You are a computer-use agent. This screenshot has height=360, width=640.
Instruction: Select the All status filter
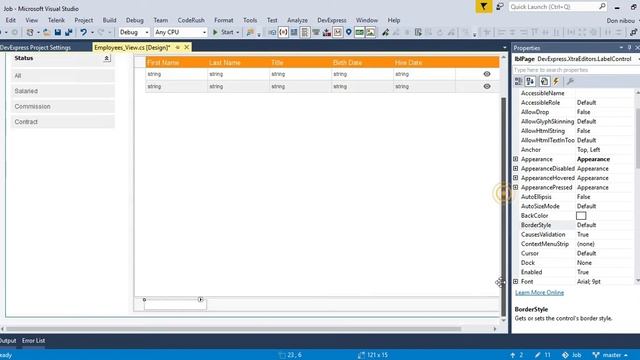[63, 76]
